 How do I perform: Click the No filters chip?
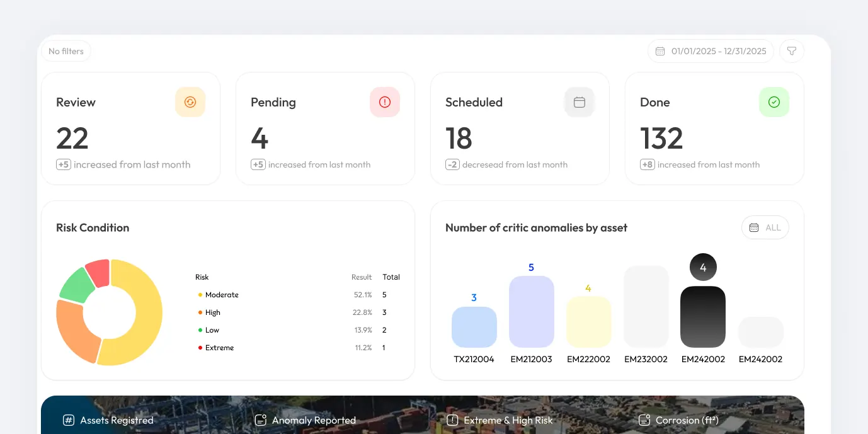click(x=66, y=51)
